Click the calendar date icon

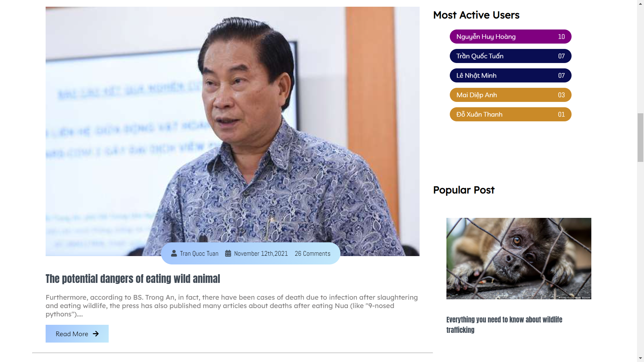click(228, 253)
